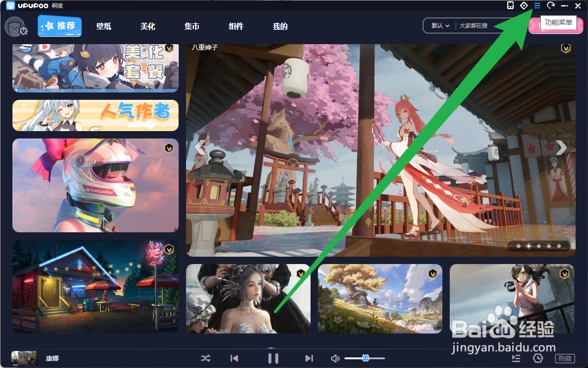Mute the wallpaper volume speaker icon

(335, 358)
